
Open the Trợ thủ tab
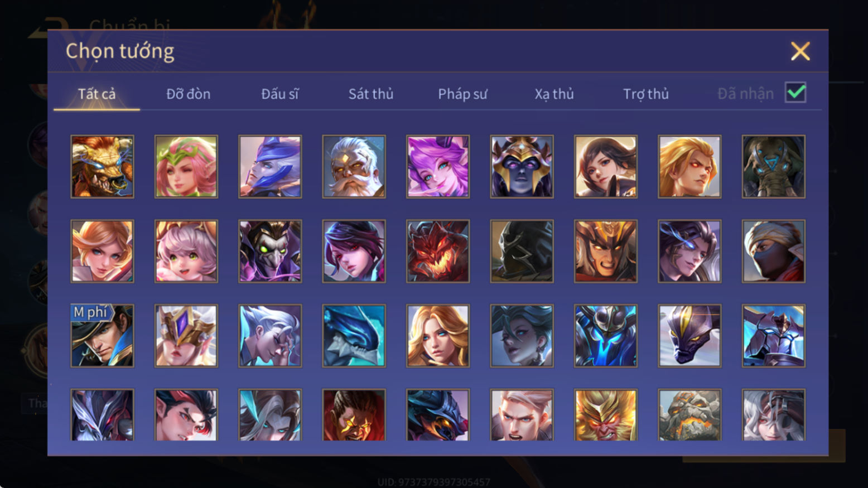[x=646, y=94]
